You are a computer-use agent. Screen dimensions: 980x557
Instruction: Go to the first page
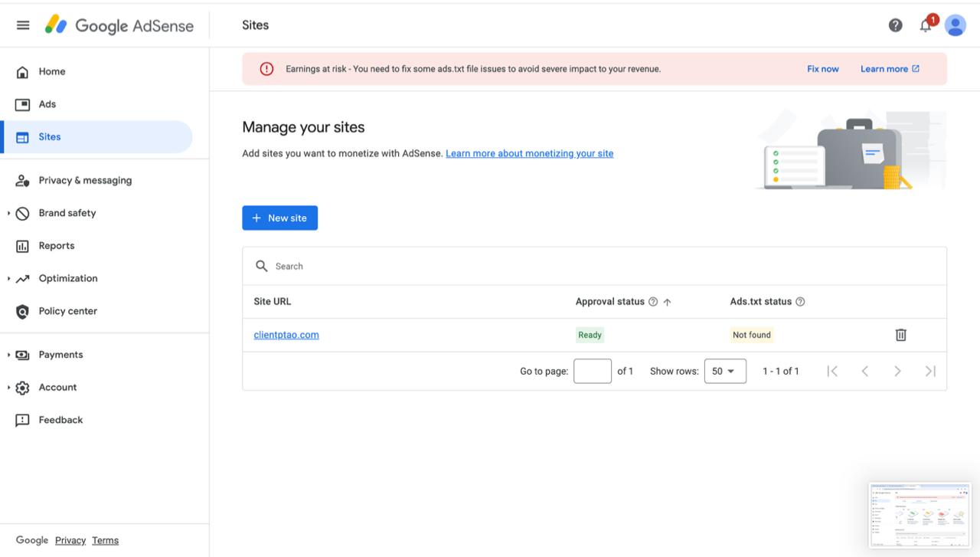pyautogui.click(x=832, y=371)
